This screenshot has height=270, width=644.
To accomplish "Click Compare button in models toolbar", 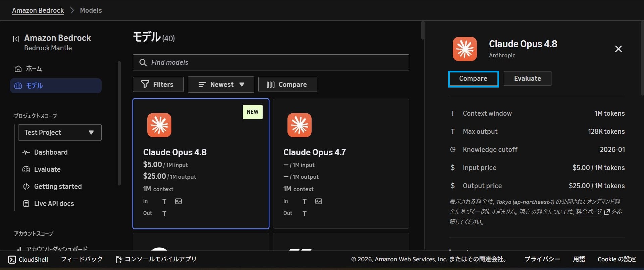I will pos(288,85).
